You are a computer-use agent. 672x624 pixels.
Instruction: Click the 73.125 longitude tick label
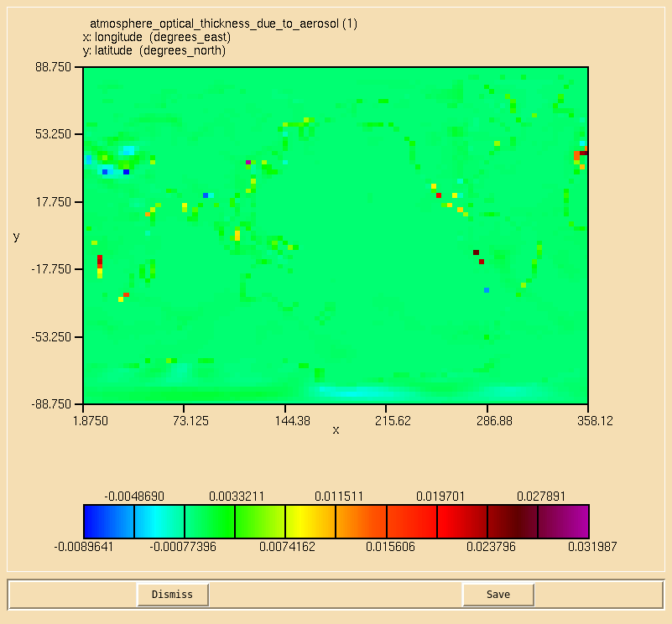click(190, 421)
